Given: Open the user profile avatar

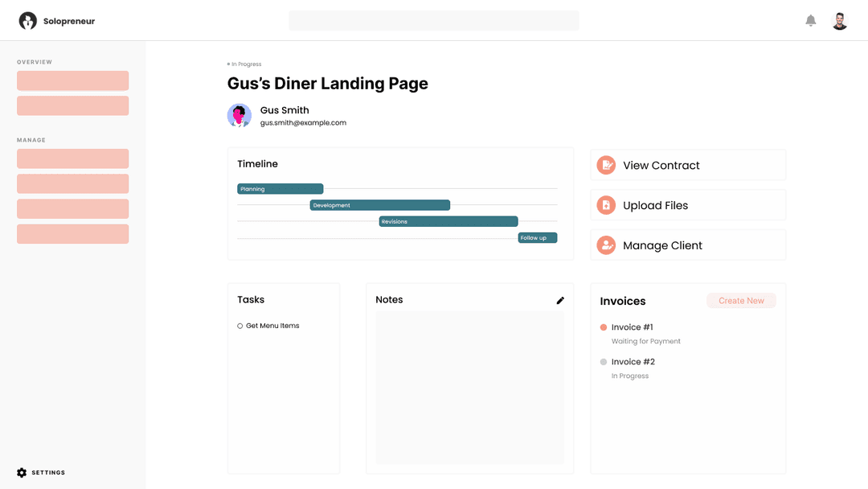Looking at the screenshot, I should coord(840,21).
